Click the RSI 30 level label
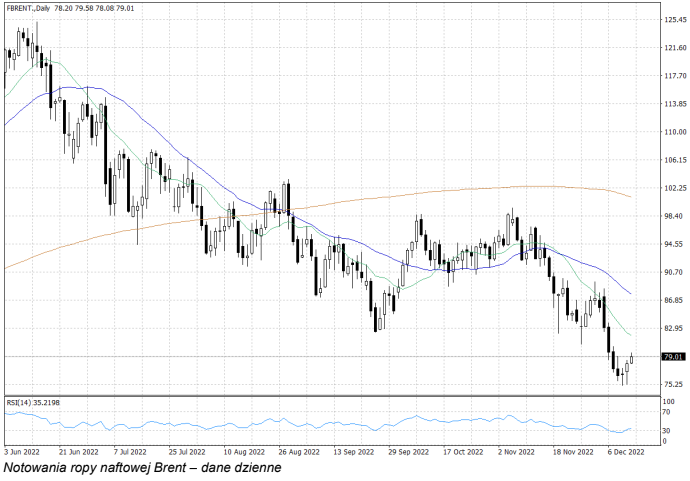Screen dimensions: 690x481 668,430
